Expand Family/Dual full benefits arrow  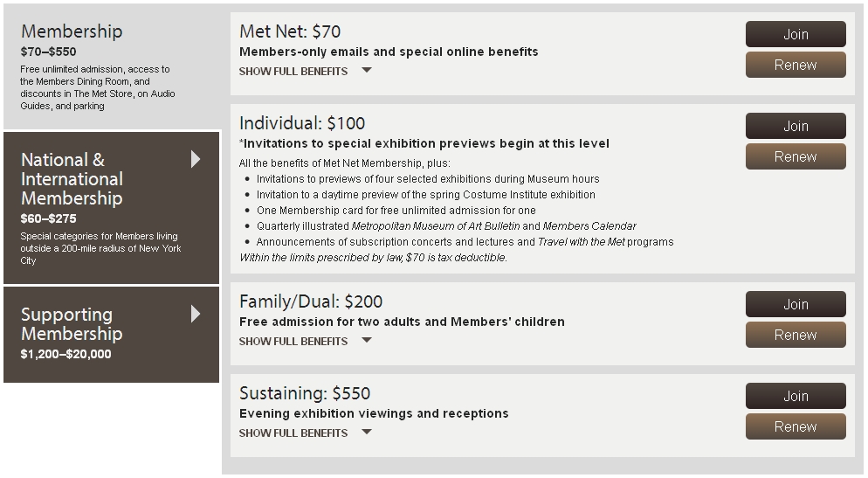(367, 341)
